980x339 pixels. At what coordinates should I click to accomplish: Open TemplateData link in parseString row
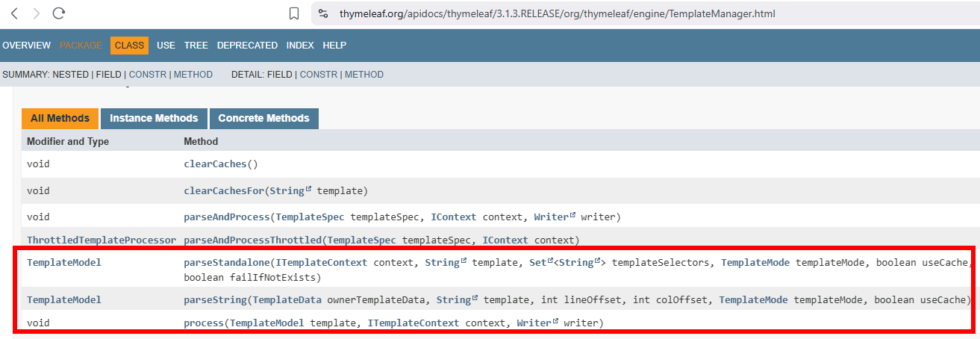pyautogui.click(x=287, y=300)
